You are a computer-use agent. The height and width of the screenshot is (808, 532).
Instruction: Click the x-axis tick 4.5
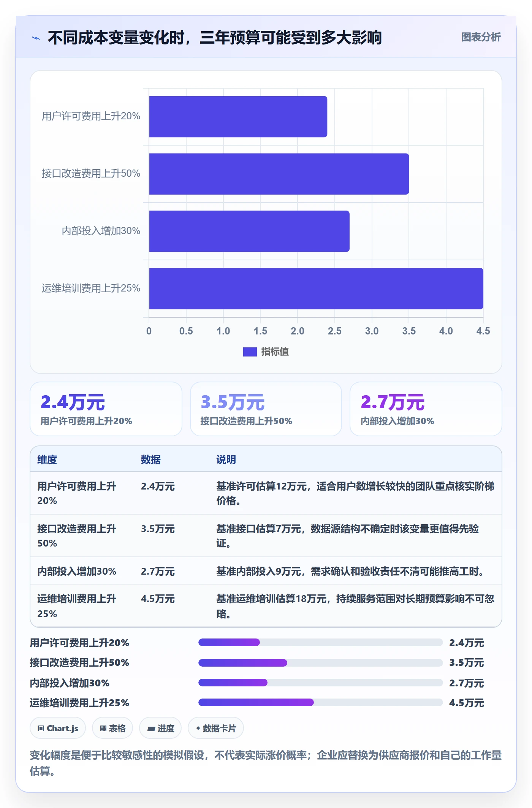[483, 331]
